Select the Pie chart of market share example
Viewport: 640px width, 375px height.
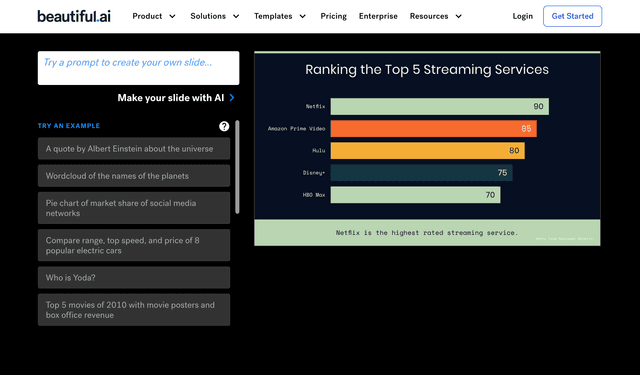(x=134, y=208)
